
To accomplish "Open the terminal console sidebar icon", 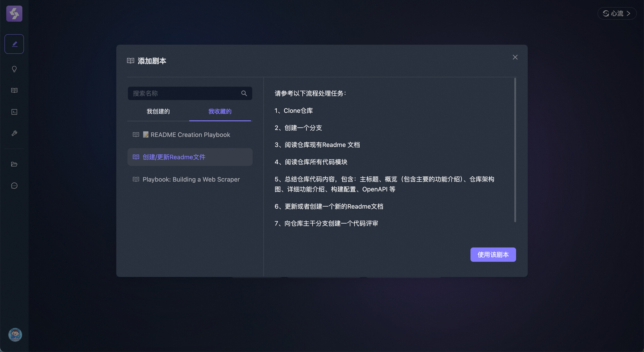I will pyautogui.click(x=14, y=112).
